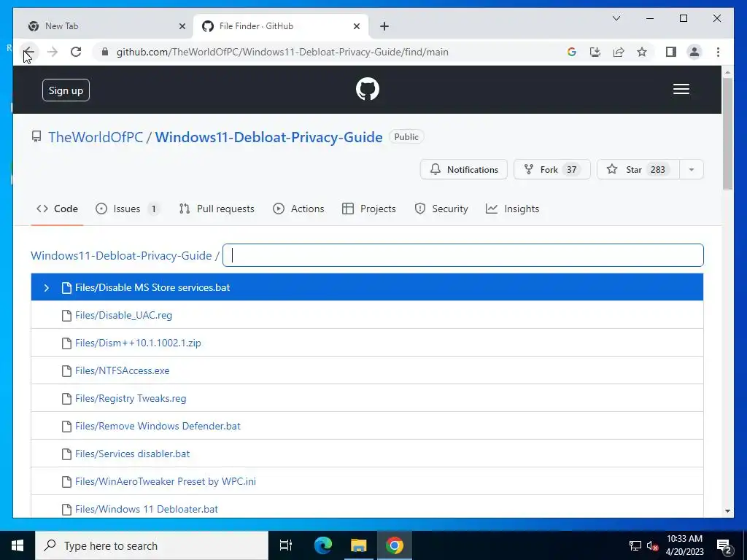Click the install app icon in address bar
The width and height of the screenshot is (747, 560).
click(x=595, y=52)
